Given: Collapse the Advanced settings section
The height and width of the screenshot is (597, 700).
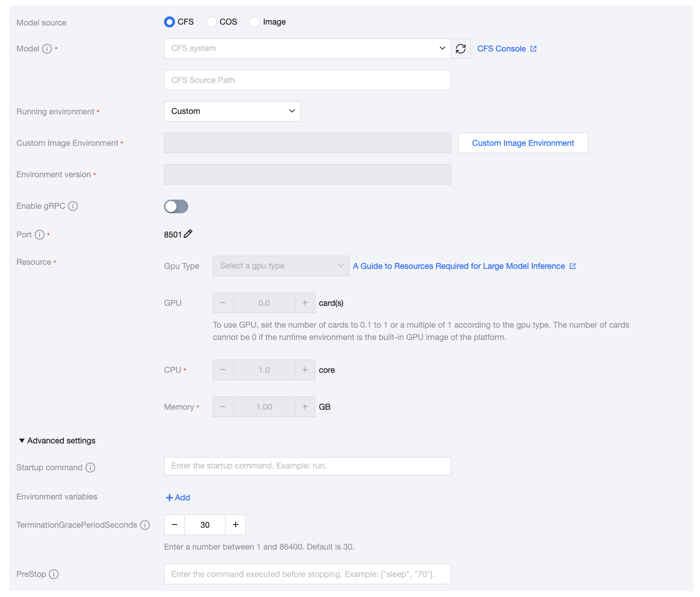Looking at the screenshot, I should pos(57,441).
